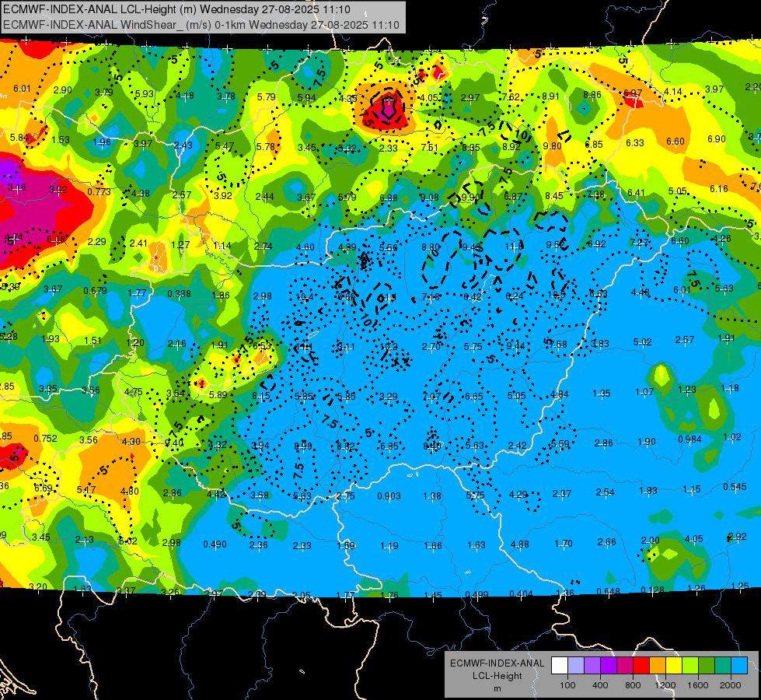Viewport: 761px width, 700px height.
Task: Click the LCL-Height (m) title line at top
Action: [176, 9]
